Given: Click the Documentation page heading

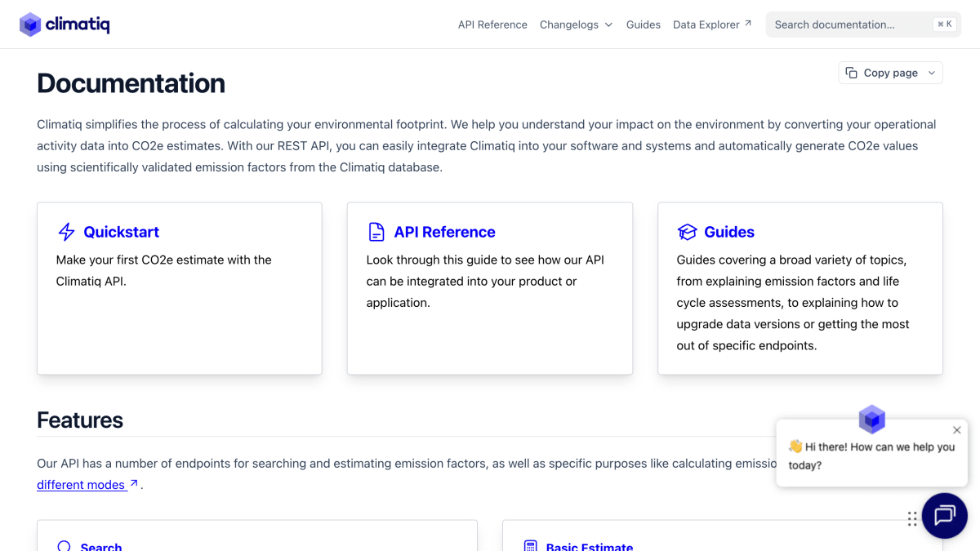Looking at the screenshot, I should 131,83.
